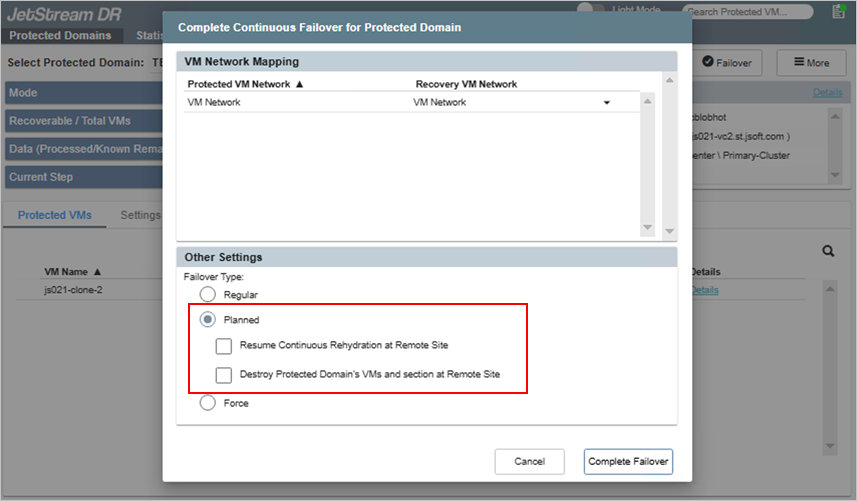
Task: Click the Complete Failover button
Action: [629, 461]
